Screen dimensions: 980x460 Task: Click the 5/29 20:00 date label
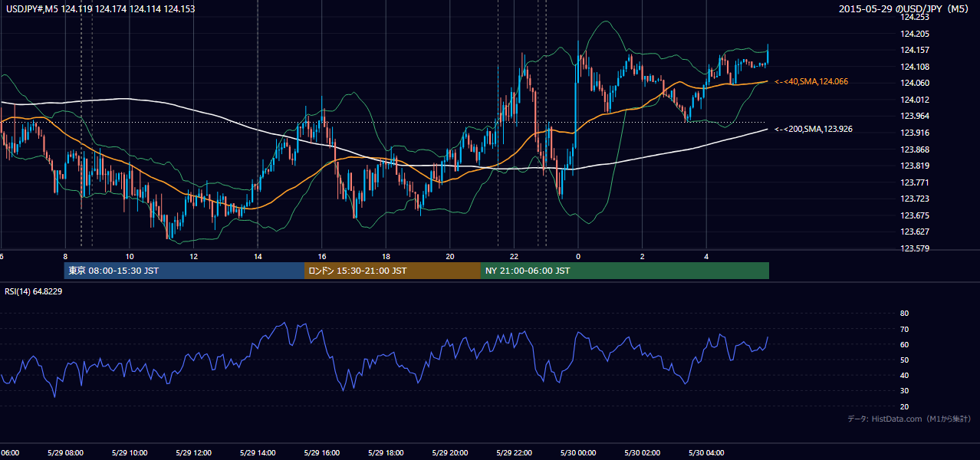tap(450, 452)
